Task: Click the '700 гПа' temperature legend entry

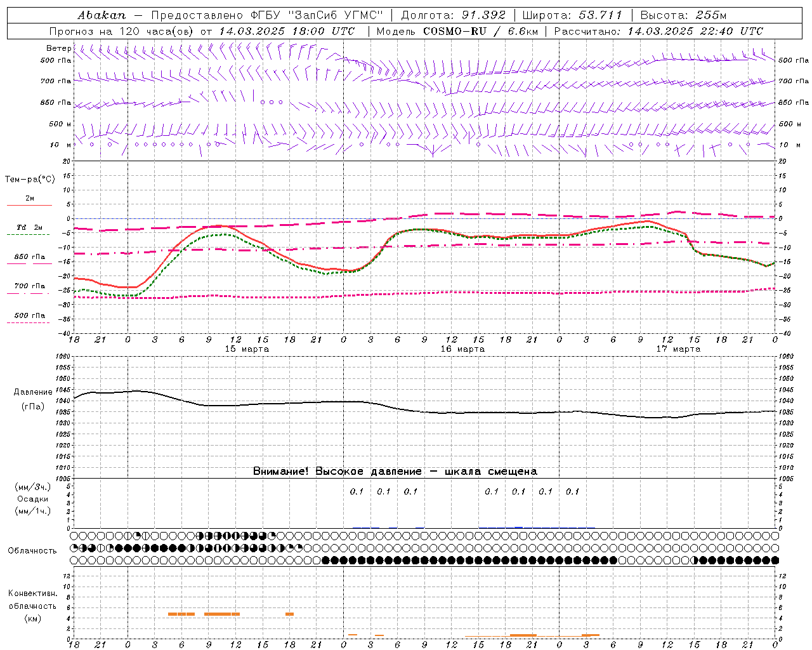Action: coord(30,286)
